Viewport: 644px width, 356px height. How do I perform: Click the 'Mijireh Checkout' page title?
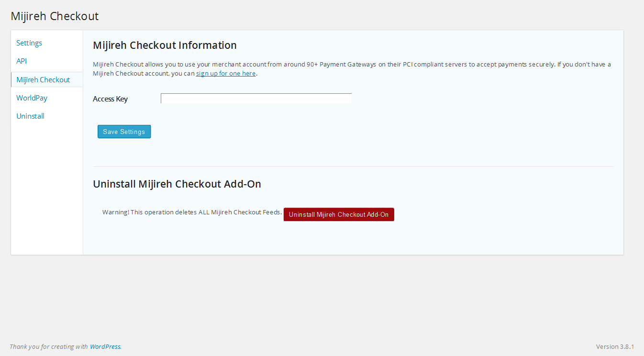[55, 16]
